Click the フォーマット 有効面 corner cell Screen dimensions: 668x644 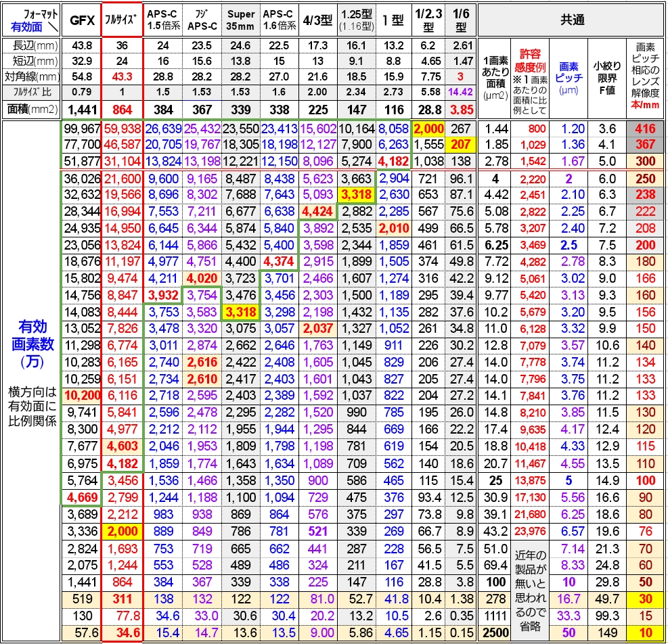pyautogui.click(x=32, y=20)
